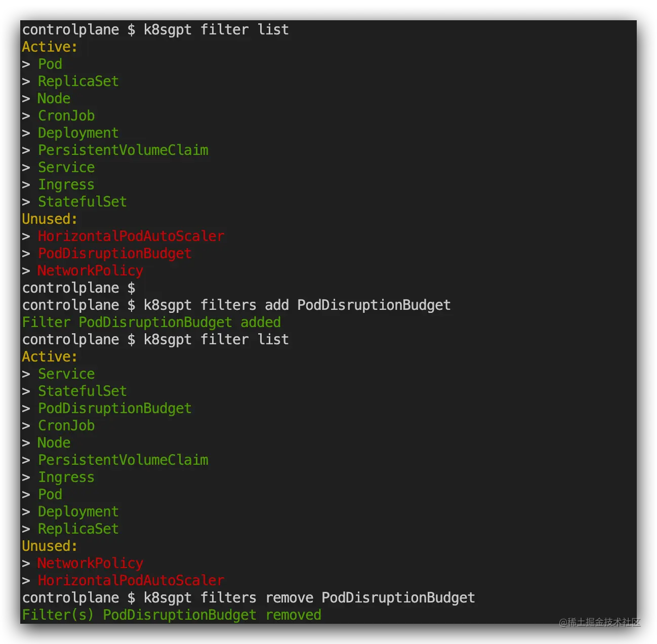657x644 pixels.
Task: Select HorizontalPodAutoScaler at the bottom Unused list
Action: click(131, 581)
